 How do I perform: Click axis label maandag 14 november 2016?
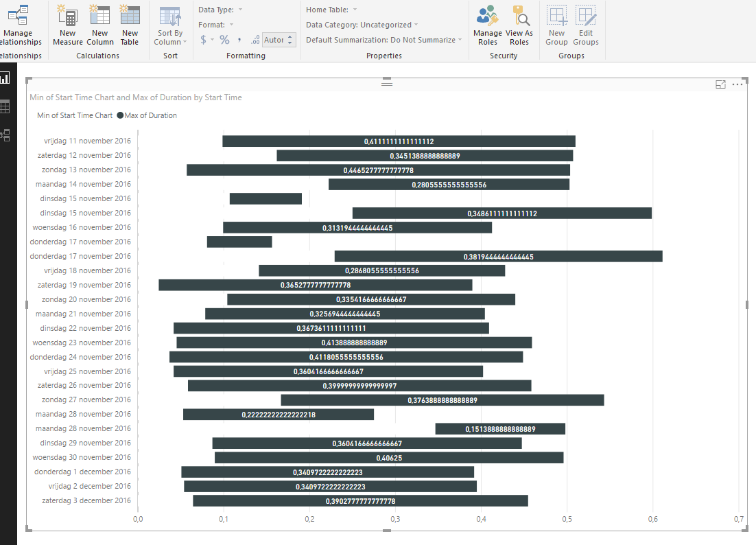(83, 184)
